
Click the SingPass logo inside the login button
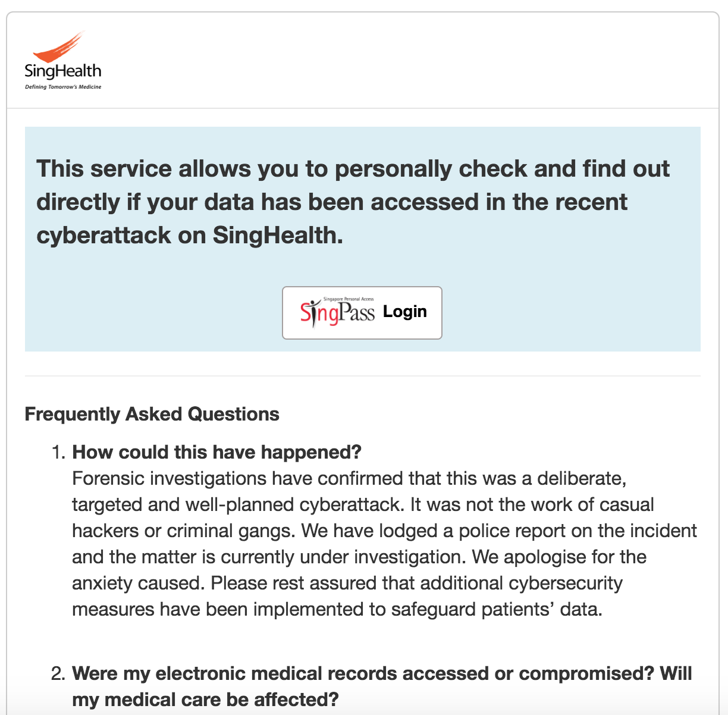point(337,312)
